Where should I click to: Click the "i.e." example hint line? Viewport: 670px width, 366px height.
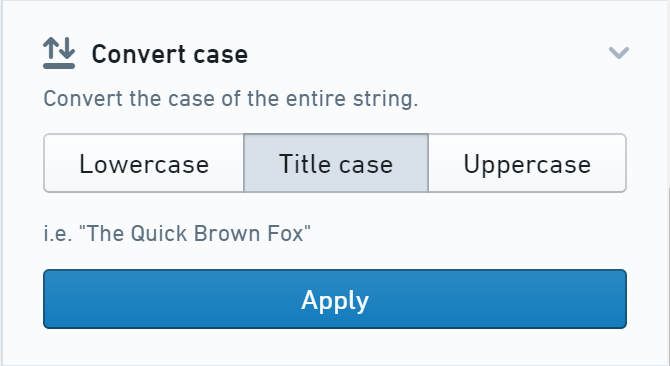(177, 234)
